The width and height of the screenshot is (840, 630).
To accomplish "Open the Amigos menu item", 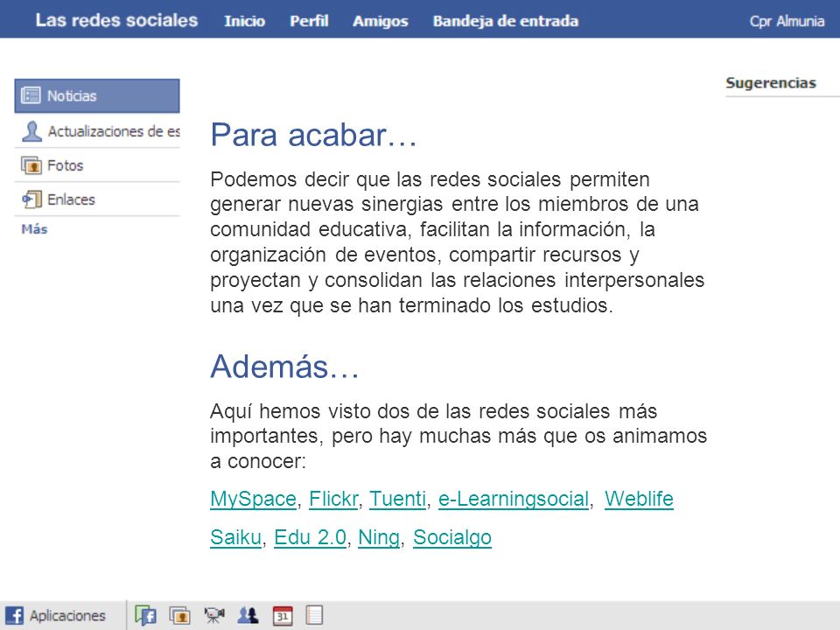I will click(x=381, y=21).
